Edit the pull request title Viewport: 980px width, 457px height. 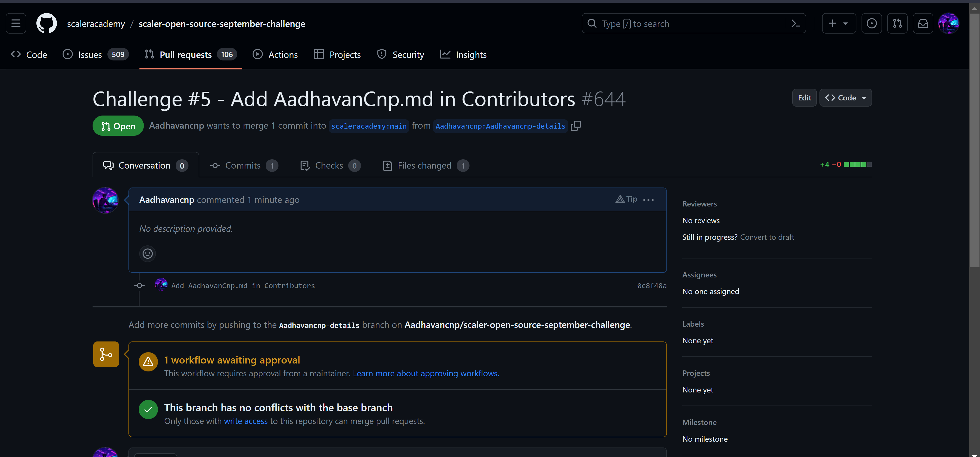pos(804,97)
